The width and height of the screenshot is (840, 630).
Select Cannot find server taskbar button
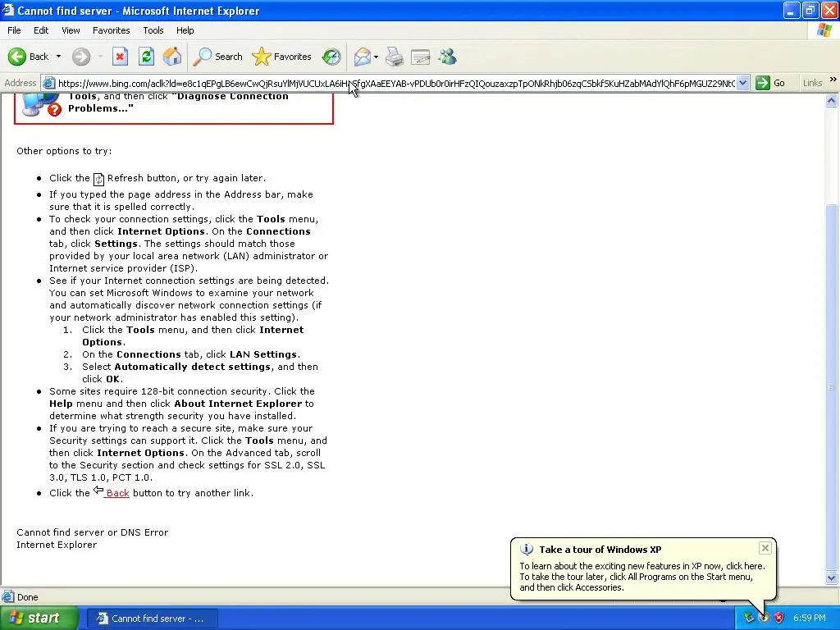coord(152,619)
